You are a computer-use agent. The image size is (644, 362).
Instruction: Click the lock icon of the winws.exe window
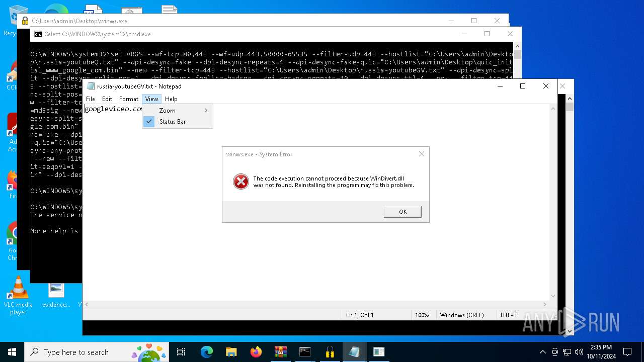point(25,21)
